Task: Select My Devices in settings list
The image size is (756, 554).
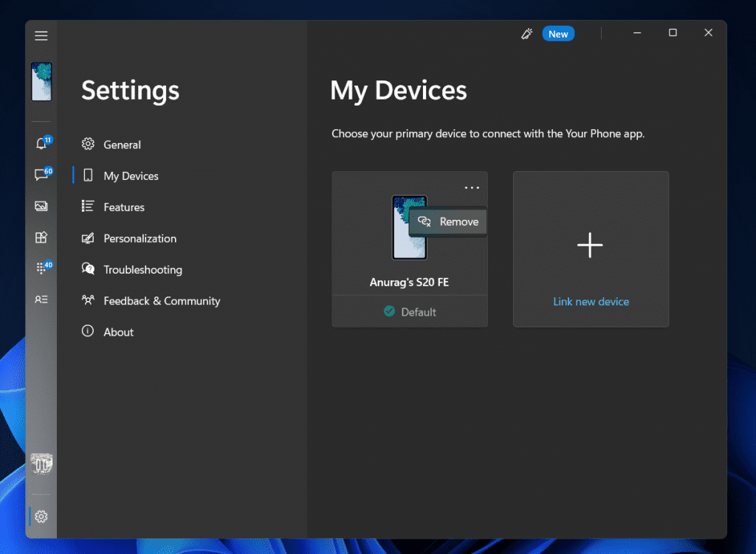Action: [x=131, y=176]
